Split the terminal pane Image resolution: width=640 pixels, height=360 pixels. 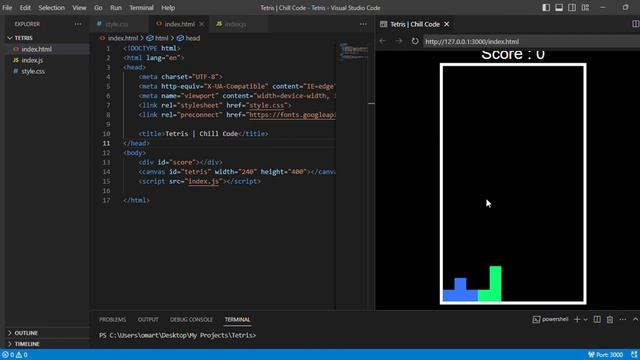point(597,319)
